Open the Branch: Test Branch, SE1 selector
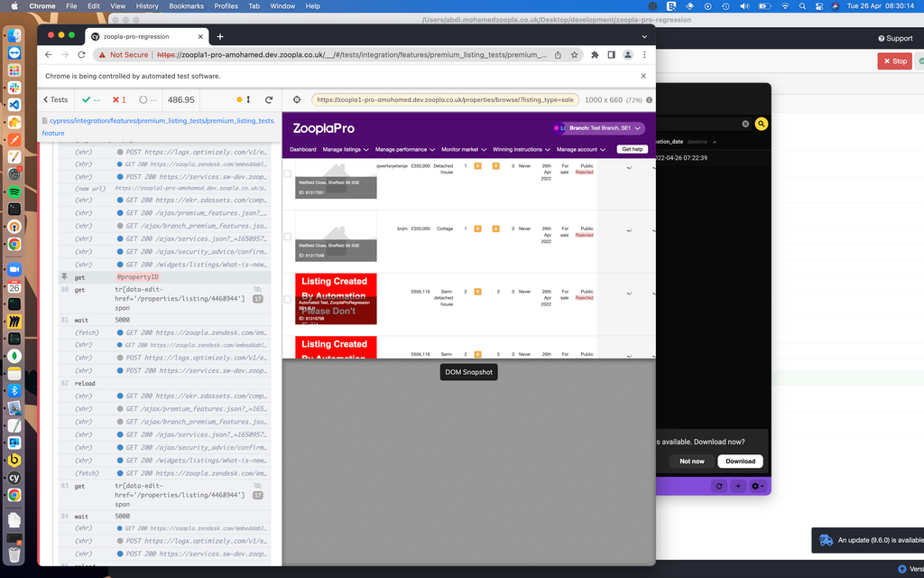Image resolution: width=924 pixels, height=578 pixels. click(x=599, y=128)
